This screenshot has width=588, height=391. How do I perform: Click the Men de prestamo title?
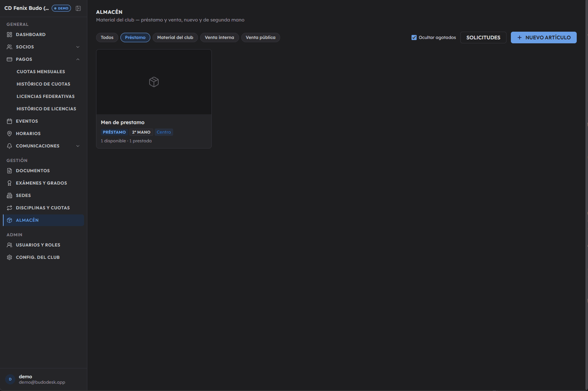coord(123,122)
